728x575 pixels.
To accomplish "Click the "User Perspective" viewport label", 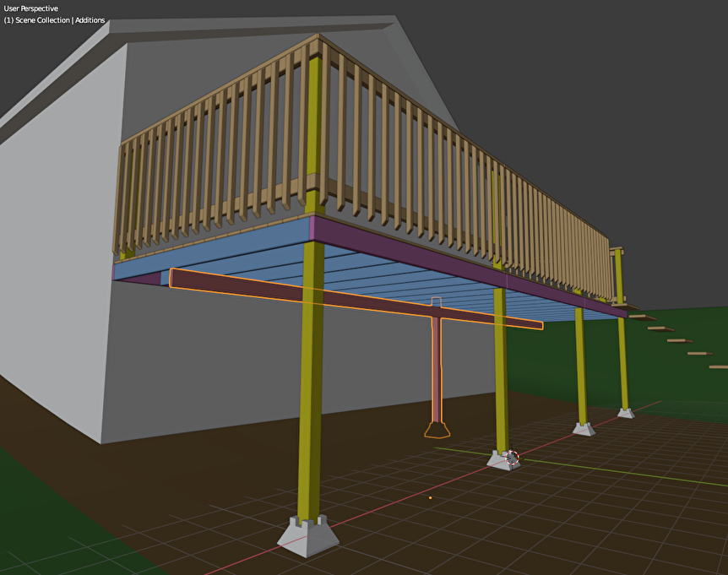I will (31, 8).
